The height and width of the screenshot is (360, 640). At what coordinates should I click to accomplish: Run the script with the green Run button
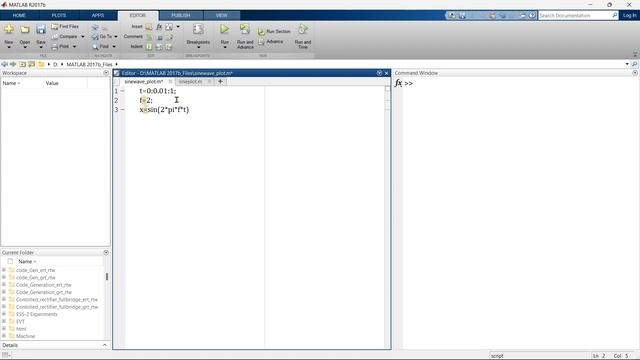[224, 29]
